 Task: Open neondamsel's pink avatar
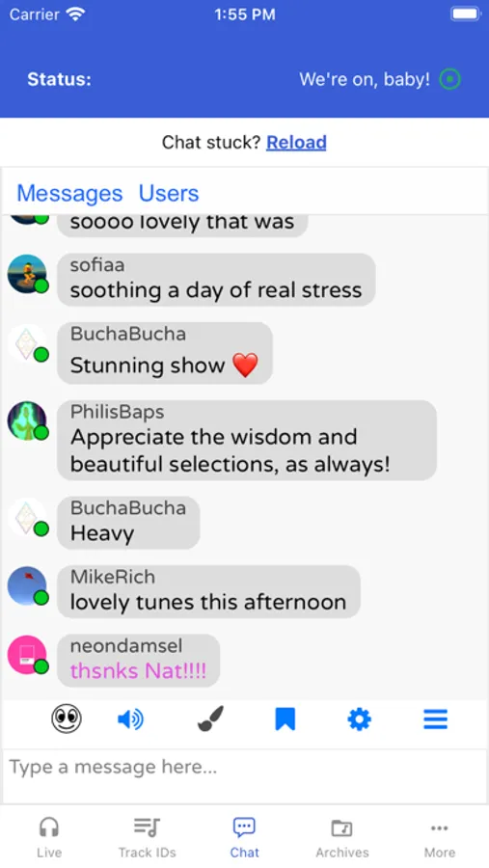coord(28,655)
